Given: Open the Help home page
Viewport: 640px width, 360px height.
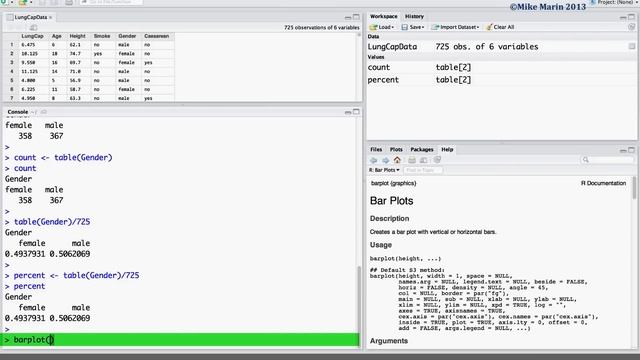Looking at the screenshot, I should click(397, 160).
